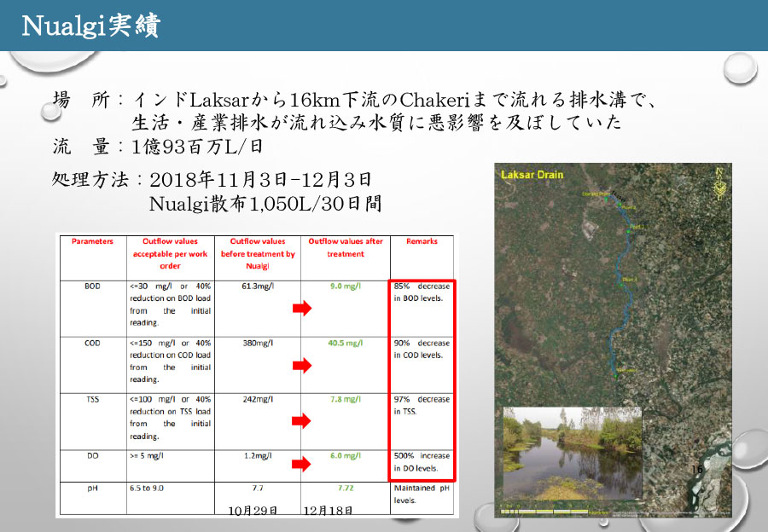This screenshot has width=768, height=532.
Task: Click the 85% decrease in BOD remark
Action: pos(422,292)
